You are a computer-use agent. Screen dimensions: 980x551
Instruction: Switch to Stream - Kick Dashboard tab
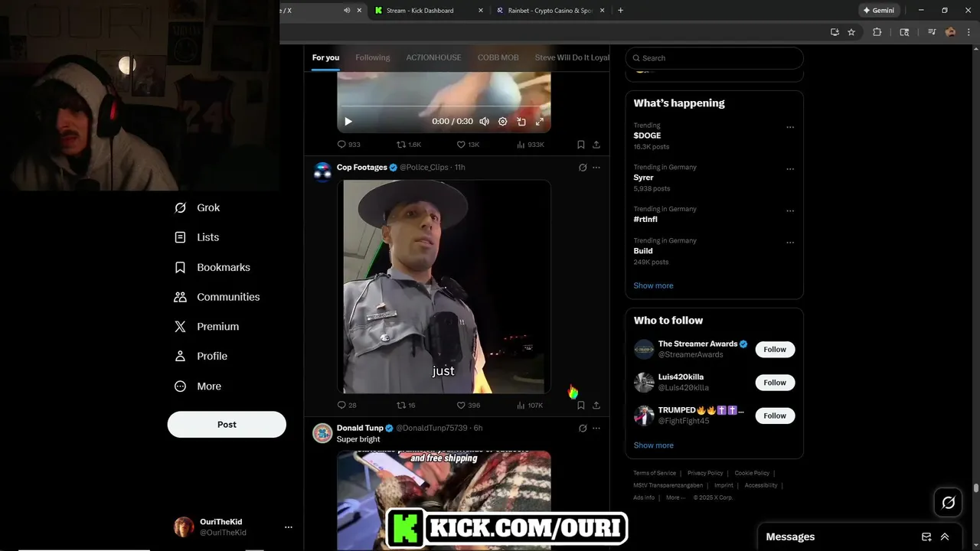[x=429, y=11]
